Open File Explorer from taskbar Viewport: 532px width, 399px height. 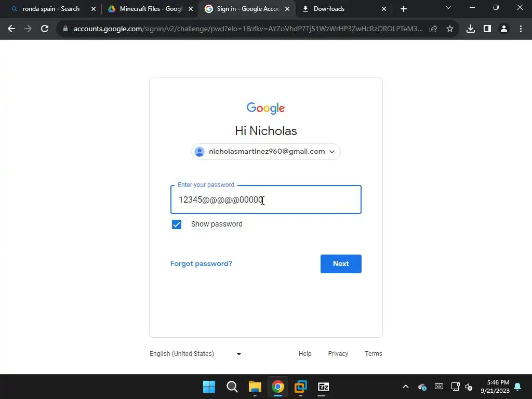[255, 387]
